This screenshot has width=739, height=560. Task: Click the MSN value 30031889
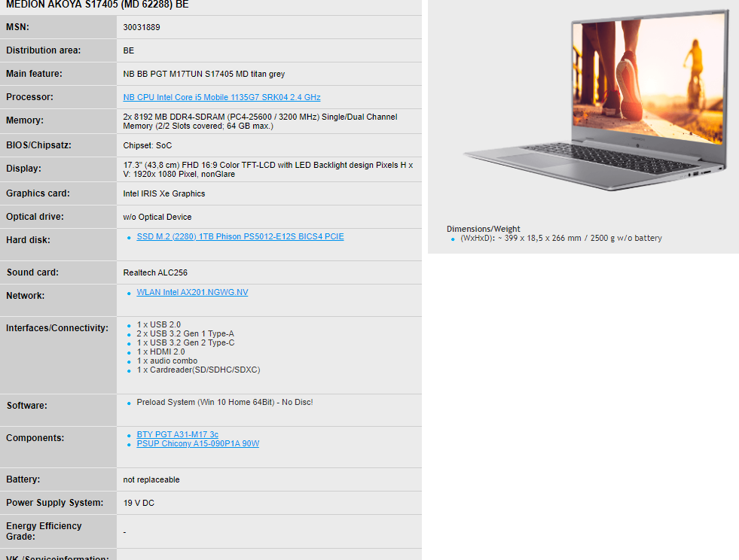pyautogui.click(x=142, y=27)
